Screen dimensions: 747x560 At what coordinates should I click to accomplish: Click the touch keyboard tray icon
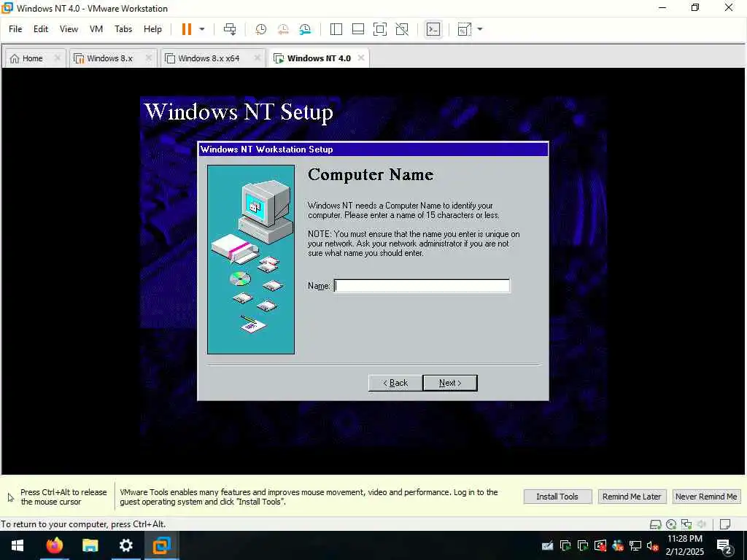tap(547, 545)
